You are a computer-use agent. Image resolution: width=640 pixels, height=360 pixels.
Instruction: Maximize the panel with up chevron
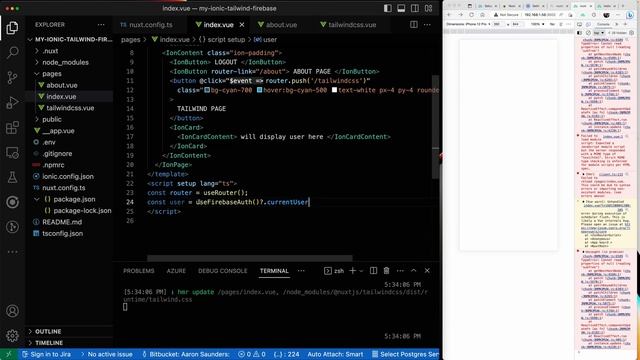click(x=413, y=271)
